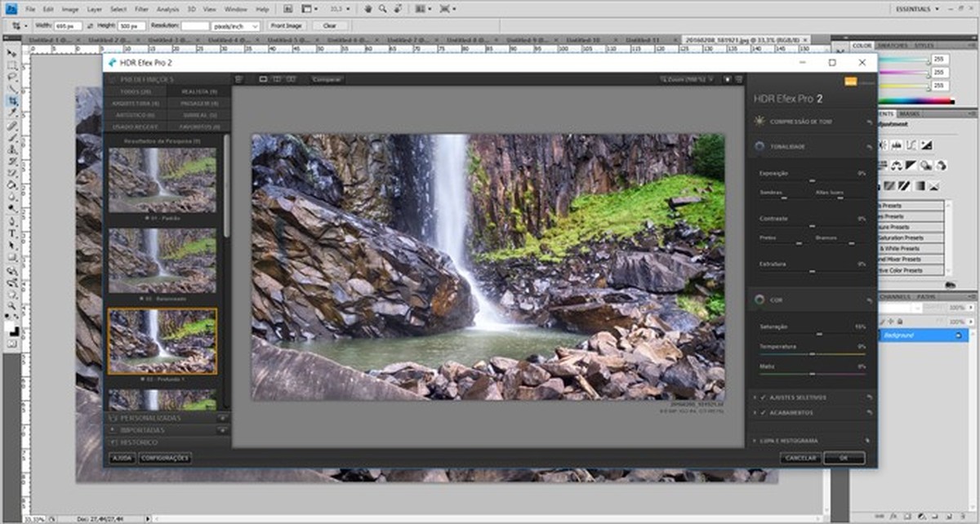Toggle right panel icon in HDR Efex toolbar

738,79
